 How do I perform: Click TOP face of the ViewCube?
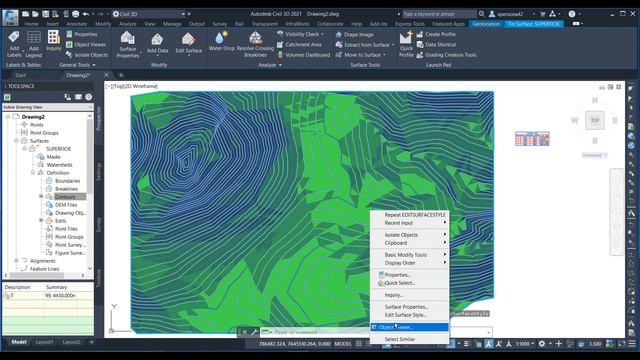tap(595, 120)
